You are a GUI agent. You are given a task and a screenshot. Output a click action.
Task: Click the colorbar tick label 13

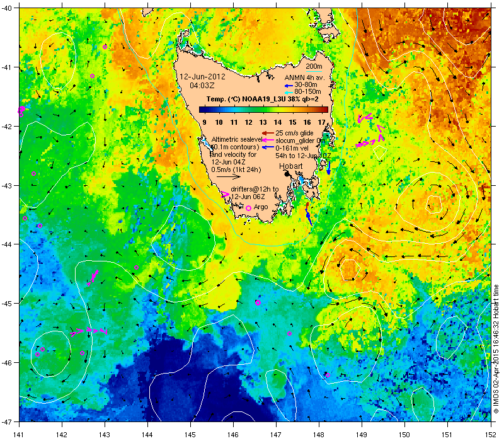coord(263,122)
